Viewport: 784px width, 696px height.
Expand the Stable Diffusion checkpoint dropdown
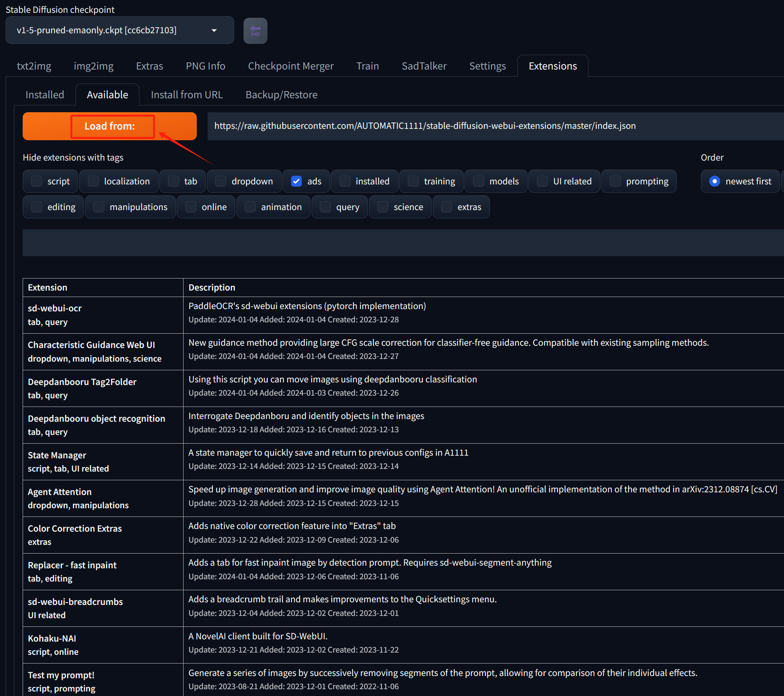[115, 30]
